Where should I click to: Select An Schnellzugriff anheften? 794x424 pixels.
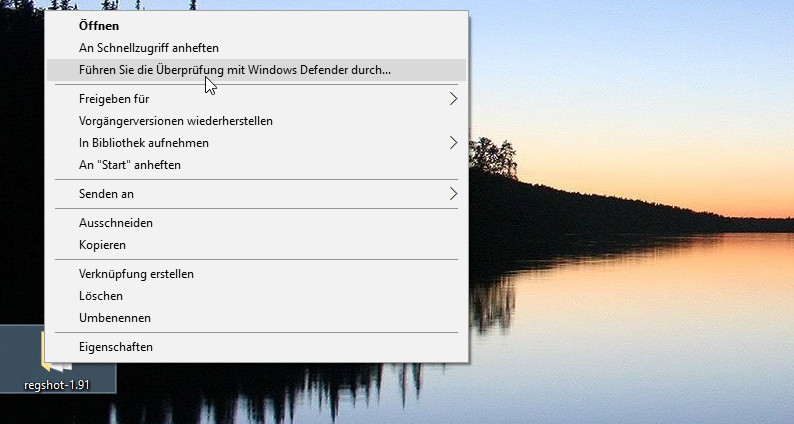pyautogui.click(x=257, y=48)
